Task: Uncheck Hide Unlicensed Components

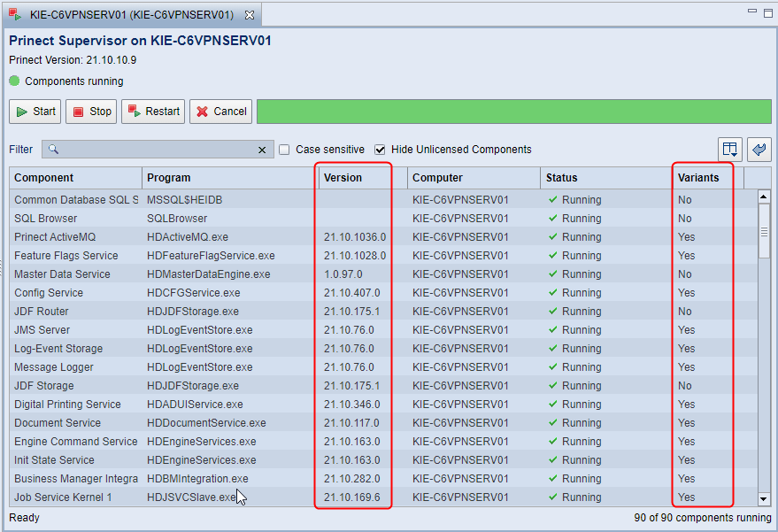Action: pyautogui.click(x=381, y=150)
